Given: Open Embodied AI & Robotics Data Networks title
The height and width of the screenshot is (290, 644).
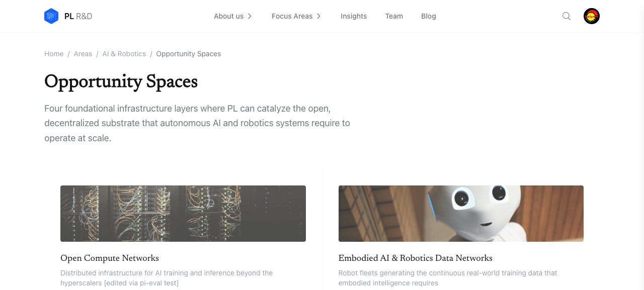Looking at the screenshot, I should 416,258.
